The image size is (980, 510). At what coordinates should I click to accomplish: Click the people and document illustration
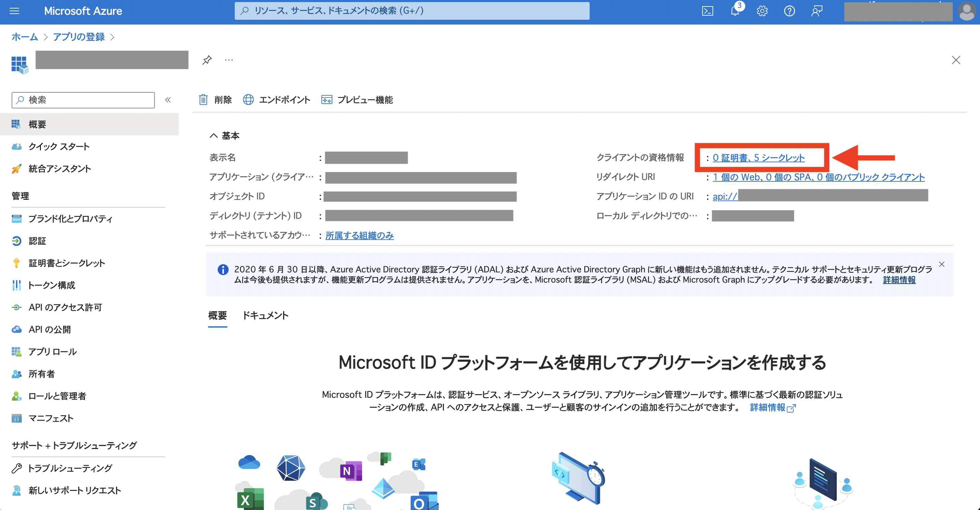coord(823,483)
